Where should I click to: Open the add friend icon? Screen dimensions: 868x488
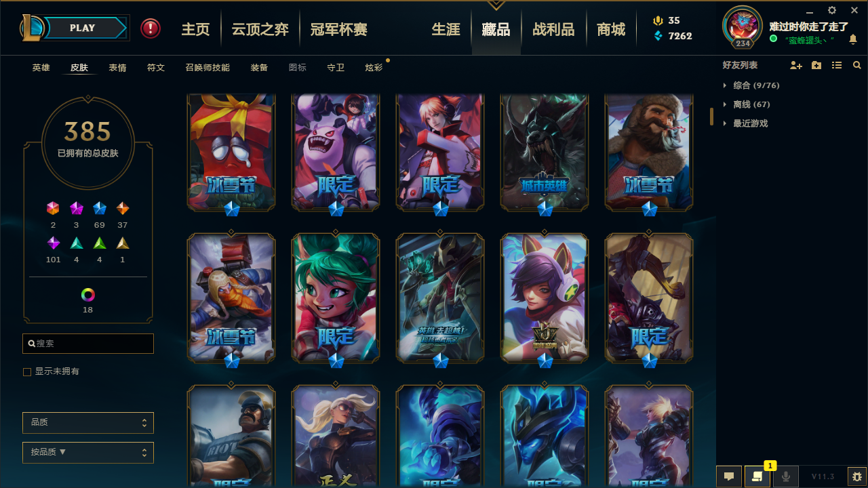pos(796,65)
